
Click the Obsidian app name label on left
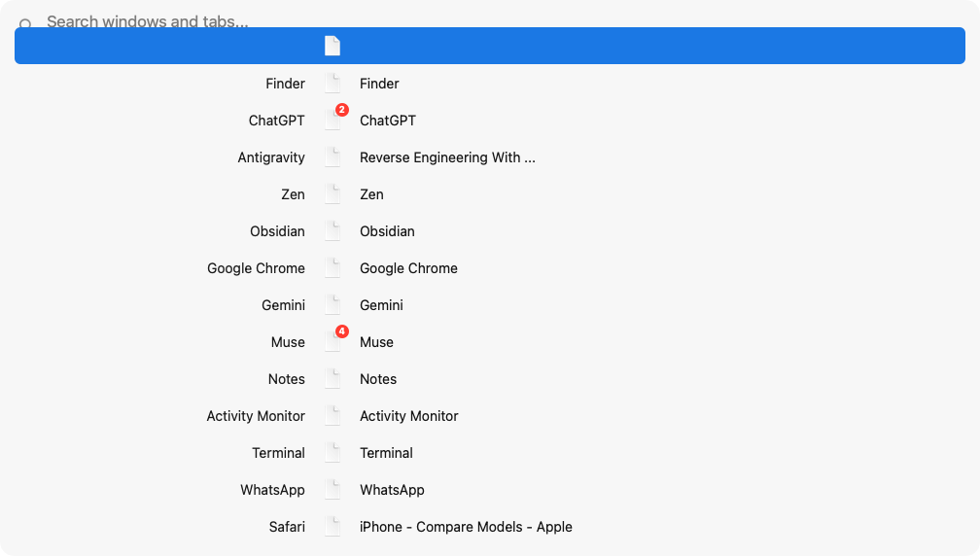pyautogui.click(x=277, y=230)
